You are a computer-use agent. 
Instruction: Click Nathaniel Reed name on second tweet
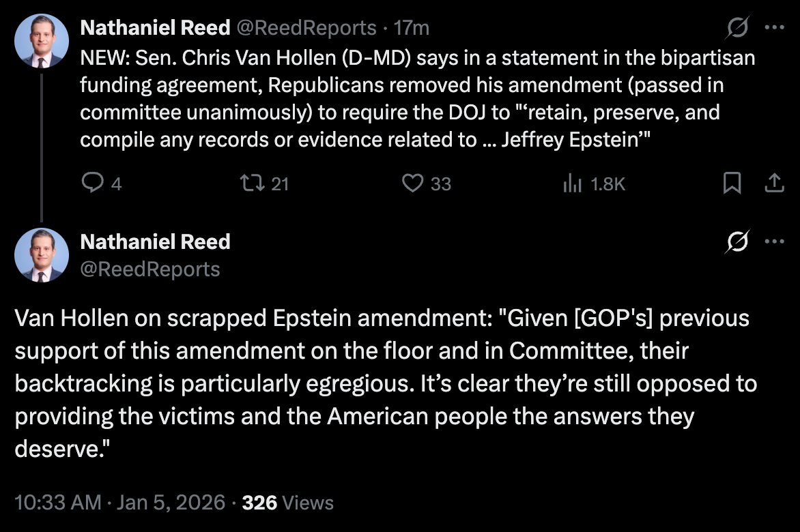point(155,241)
